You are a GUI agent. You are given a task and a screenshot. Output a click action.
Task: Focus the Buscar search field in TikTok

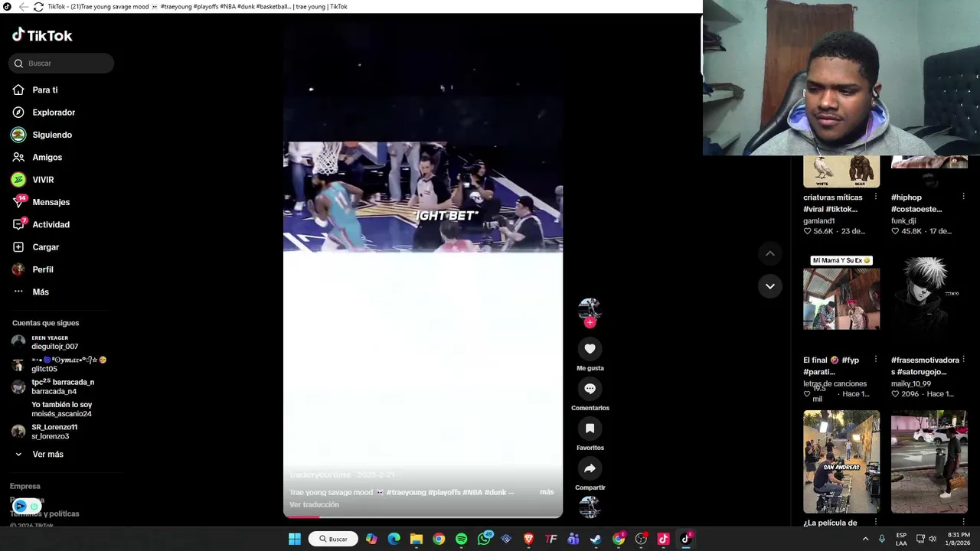click(61, 64)
